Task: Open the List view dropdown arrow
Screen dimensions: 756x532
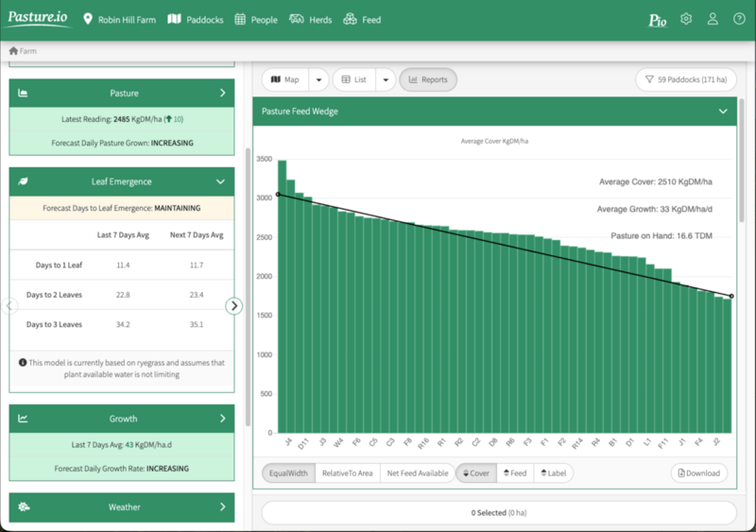Action: [386, 79]
